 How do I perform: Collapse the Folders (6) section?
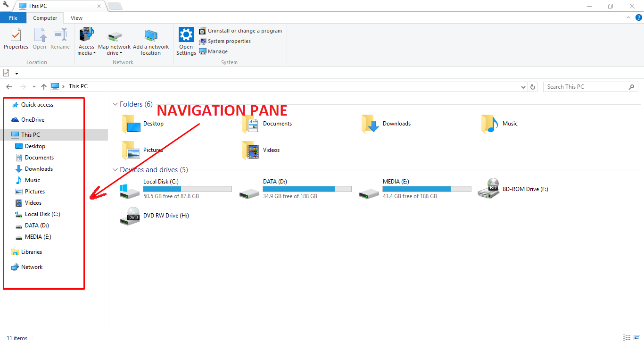[115, 104]
